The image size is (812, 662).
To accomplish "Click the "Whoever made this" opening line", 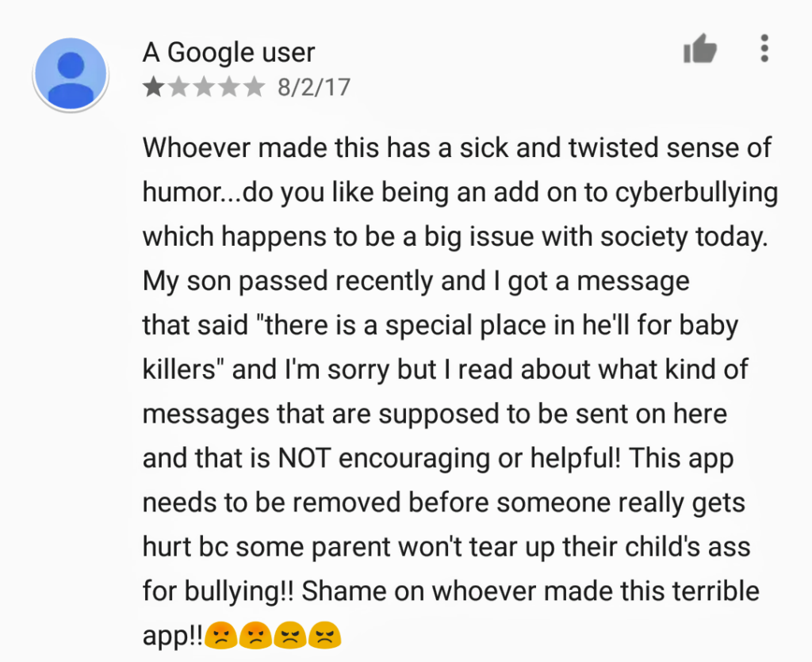I will click(x=457, y=148).
